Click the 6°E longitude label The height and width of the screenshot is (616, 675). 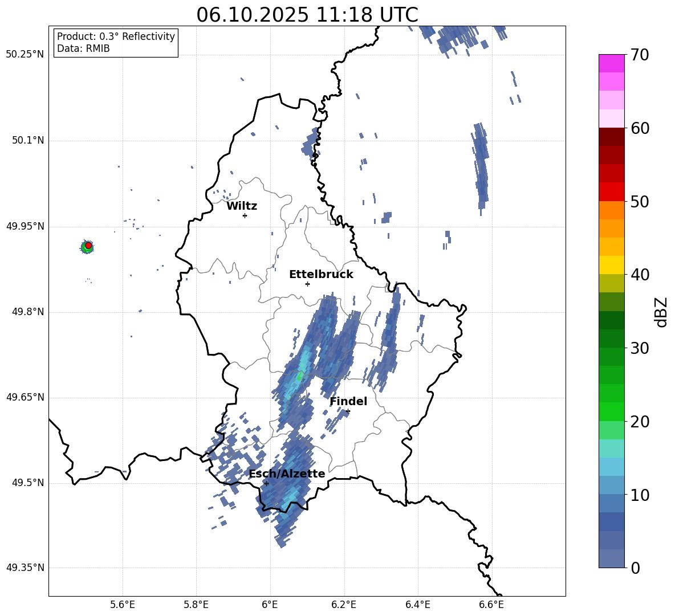(x=270, y=605)
